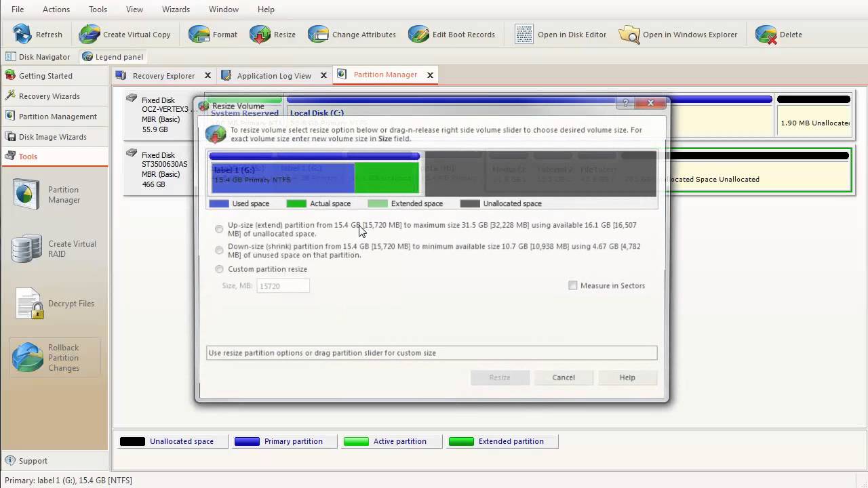The width and height of the screenshot is (868, 488).
Task: Click the Resize toolbar icon
Action: click(260, 34)
